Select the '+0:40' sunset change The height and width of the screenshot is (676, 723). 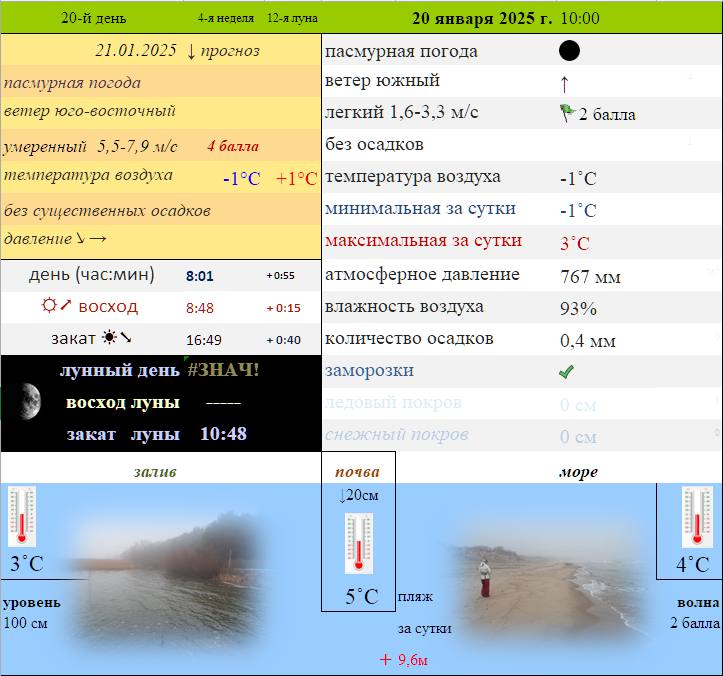click(284, 340)
